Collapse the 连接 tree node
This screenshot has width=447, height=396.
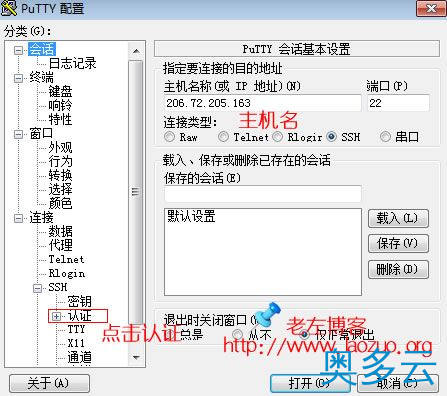click(x=19, y=218)
